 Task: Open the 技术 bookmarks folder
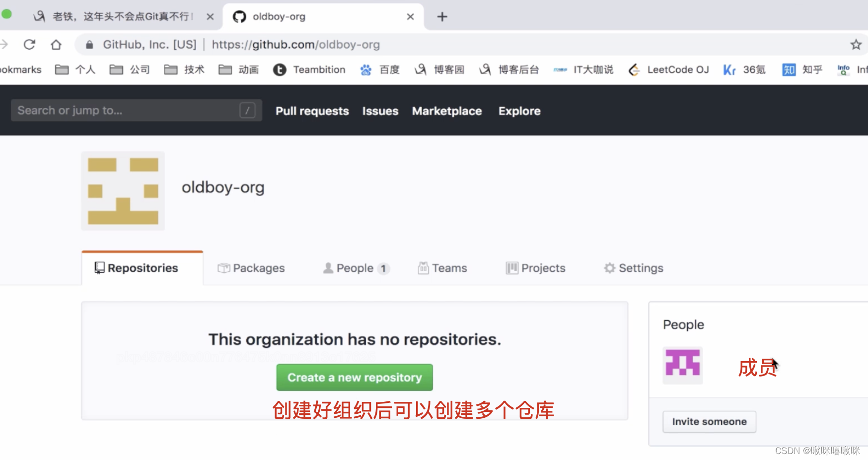184,70
